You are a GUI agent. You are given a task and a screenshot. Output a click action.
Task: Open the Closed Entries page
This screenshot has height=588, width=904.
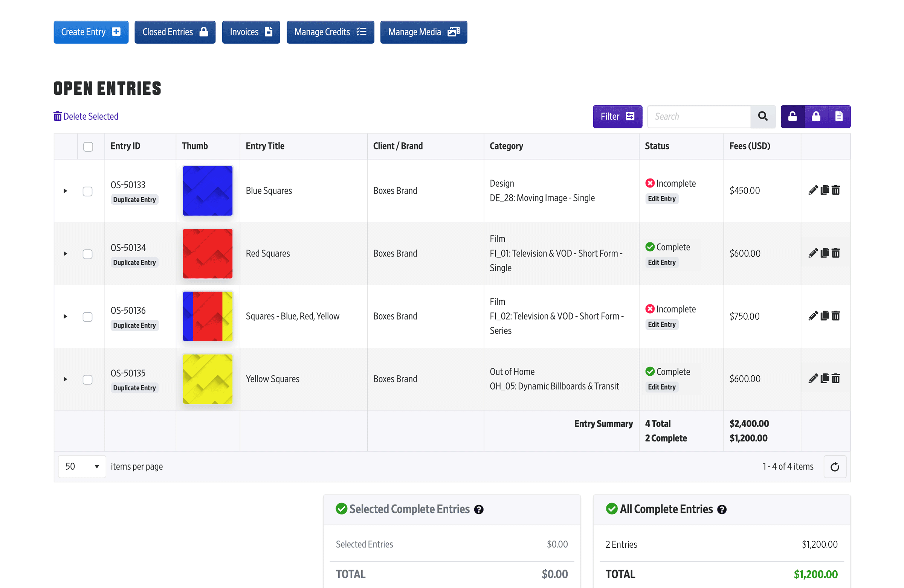click(175, 32)
